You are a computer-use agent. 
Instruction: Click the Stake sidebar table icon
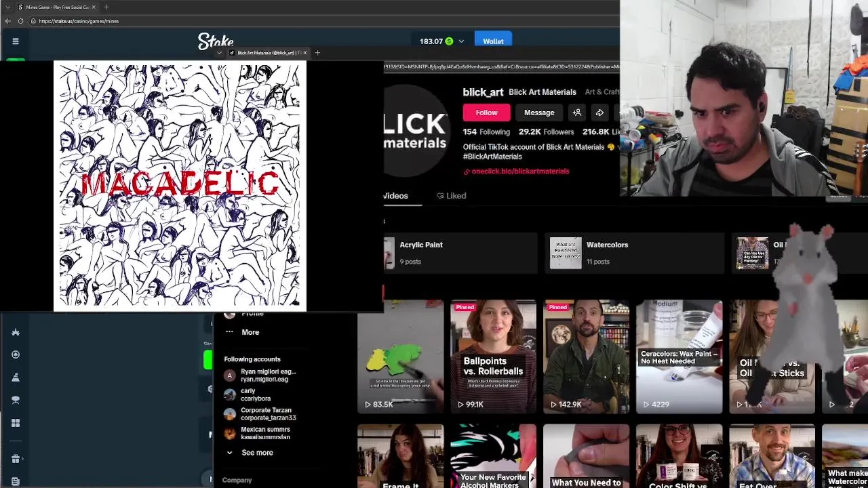click(16, 400)
